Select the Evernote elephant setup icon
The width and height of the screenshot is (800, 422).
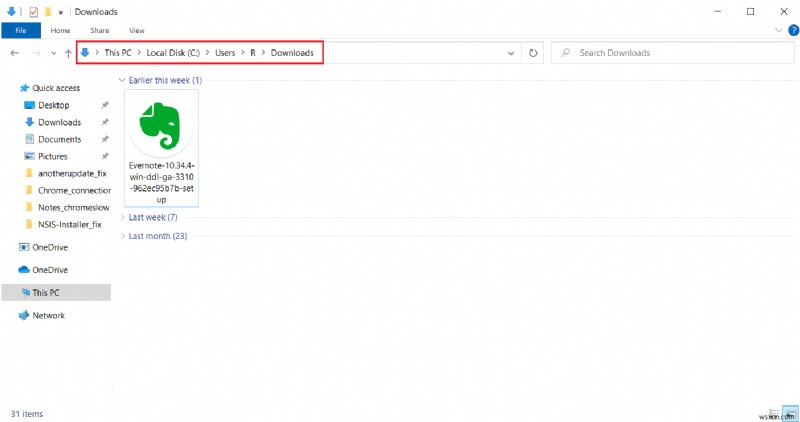161,125
